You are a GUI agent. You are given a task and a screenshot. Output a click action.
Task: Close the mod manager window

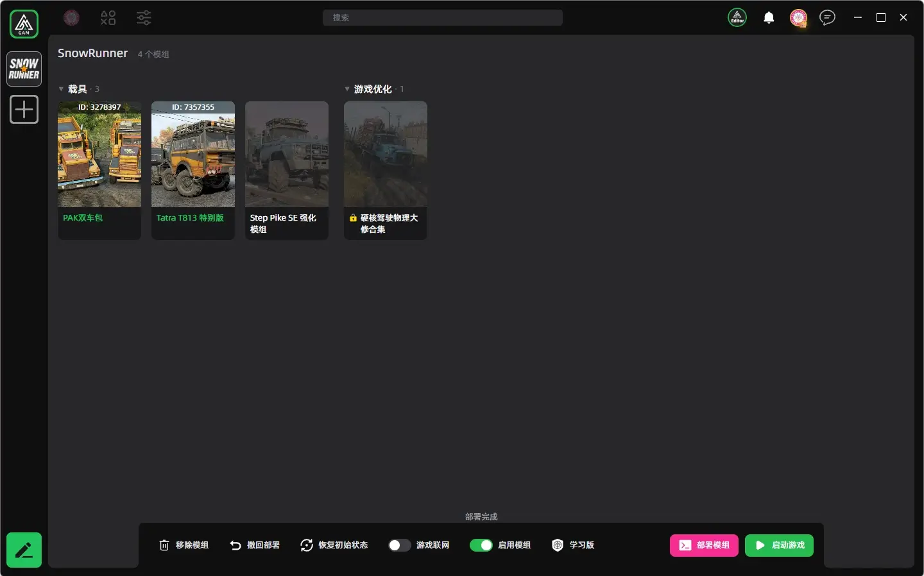point(903,18)
